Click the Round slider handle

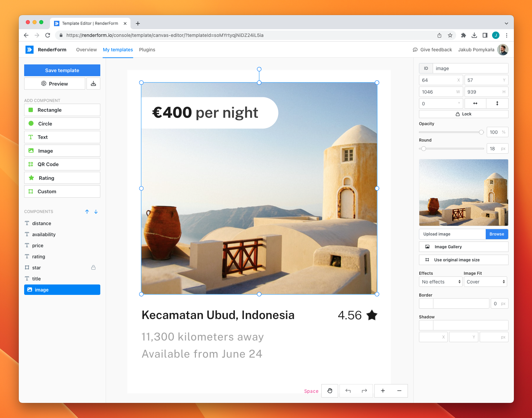[424, 149]
